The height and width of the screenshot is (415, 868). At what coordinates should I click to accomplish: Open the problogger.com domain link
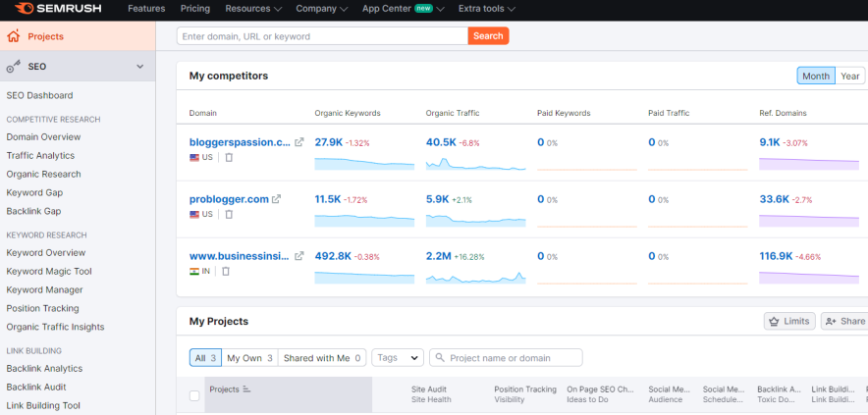point(229,199)
